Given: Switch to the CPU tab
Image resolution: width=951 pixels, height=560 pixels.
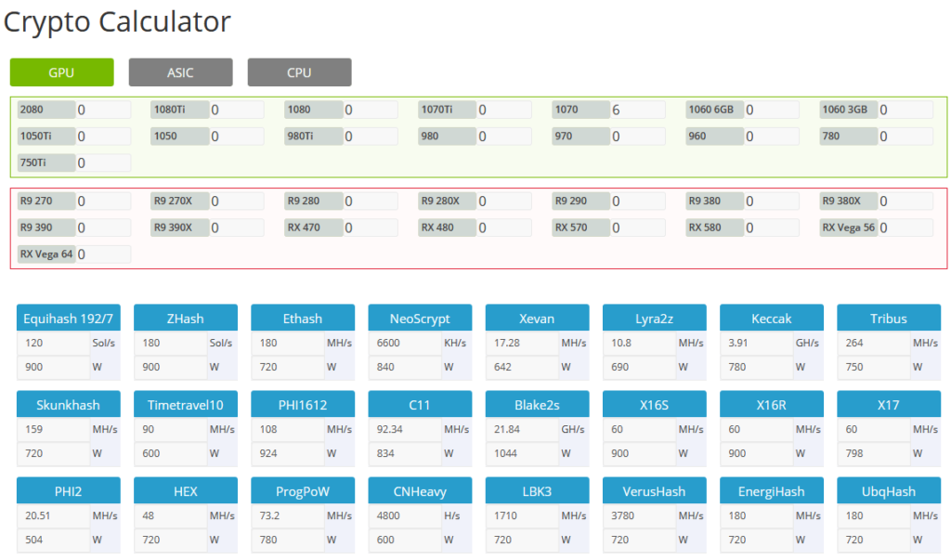Looking at the screenshot, I should click(x=299, y=72).
